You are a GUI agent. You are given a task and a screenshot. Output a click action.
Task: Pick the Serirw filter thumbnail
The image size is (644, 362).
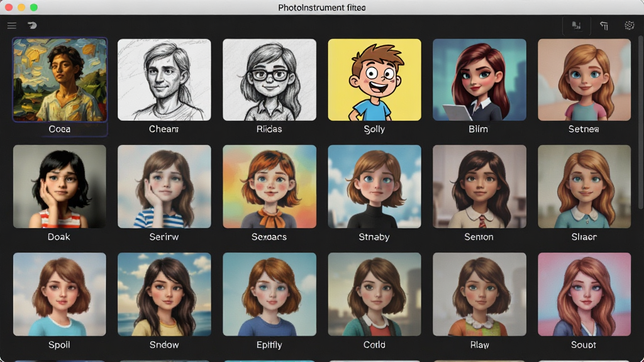tap(164, 186)
